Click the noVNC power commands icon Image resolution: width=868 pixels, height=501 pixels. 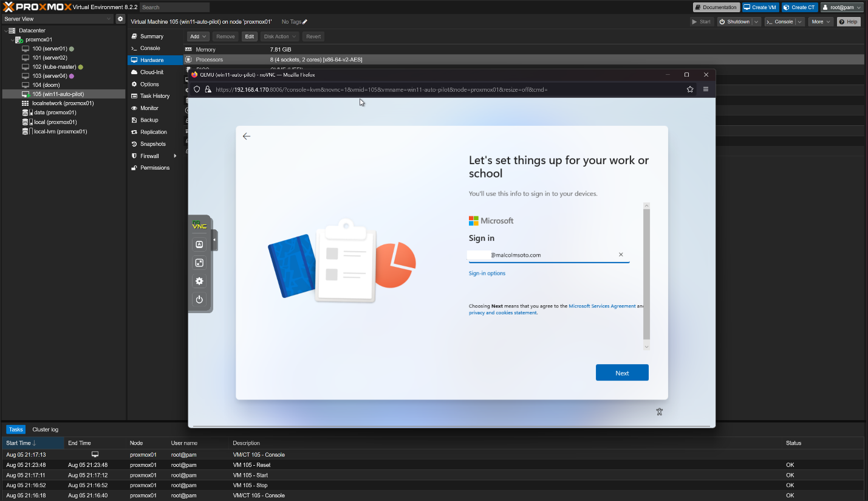[x=199, y=300]
